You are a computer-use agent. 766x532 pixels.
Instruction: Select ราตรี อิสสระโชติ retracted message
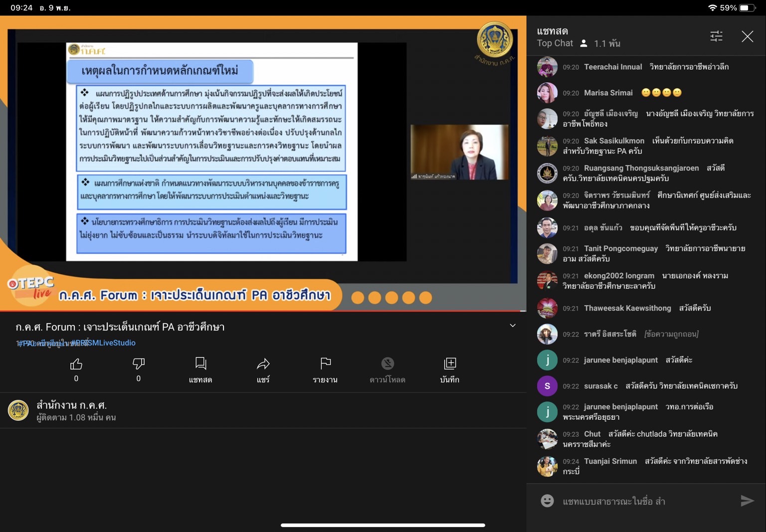coord(646,334)
